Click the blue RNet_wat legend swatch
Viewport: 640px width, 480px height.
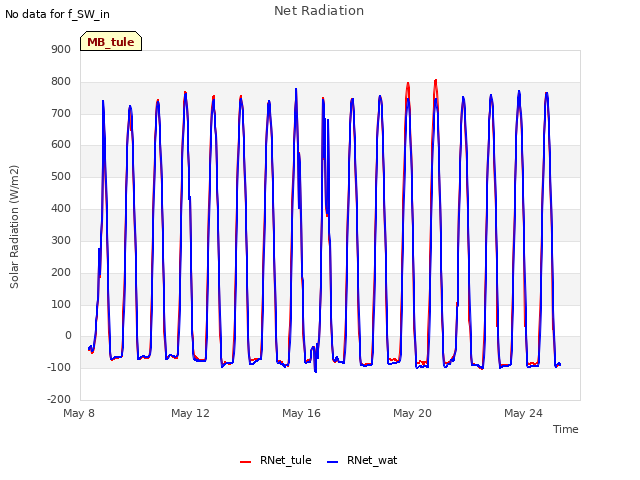pyautogui.click(x=333, y=462)
